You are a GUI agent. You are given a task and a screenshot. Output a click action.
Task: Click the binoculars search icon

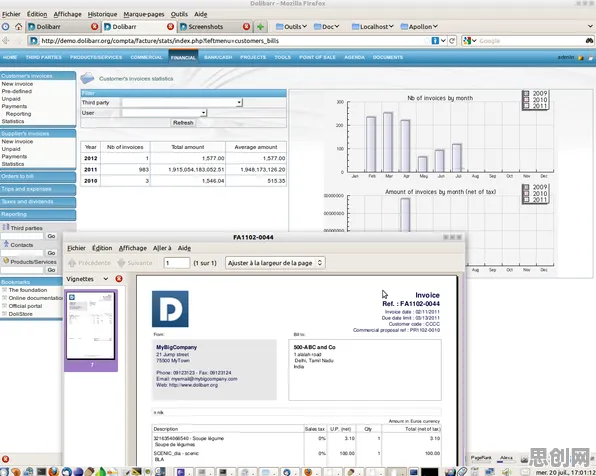pyautogui.click(x=589, y=41)
